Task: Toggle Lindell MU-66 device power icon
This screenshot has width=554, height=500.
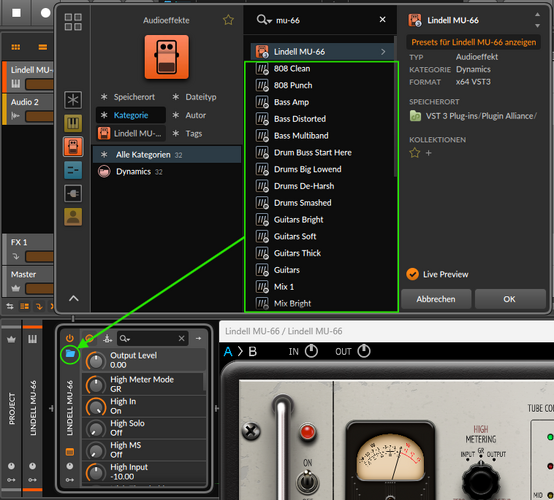Action: click(70, 338)
